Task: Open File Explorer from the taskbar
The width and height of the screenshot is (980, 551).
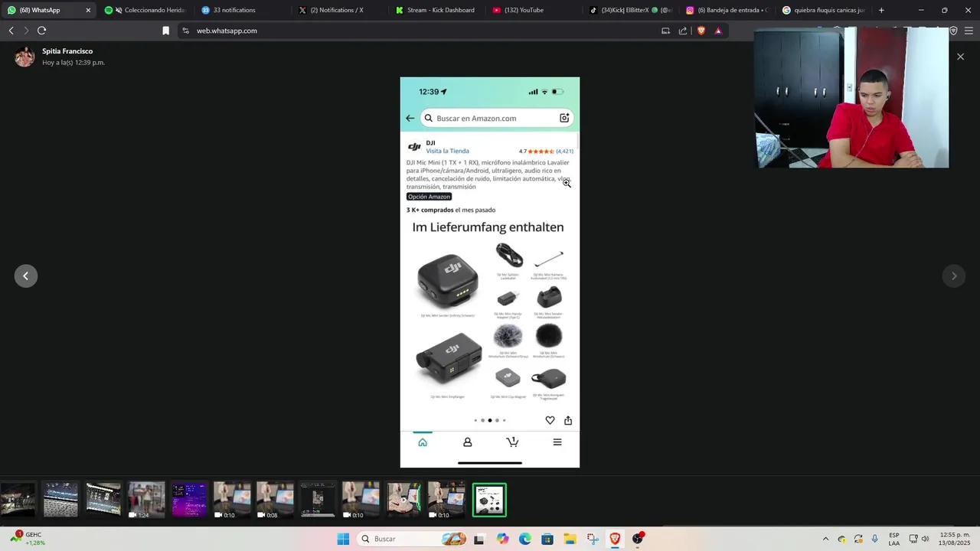Action: pyautogui.click(x=570, y=539)
